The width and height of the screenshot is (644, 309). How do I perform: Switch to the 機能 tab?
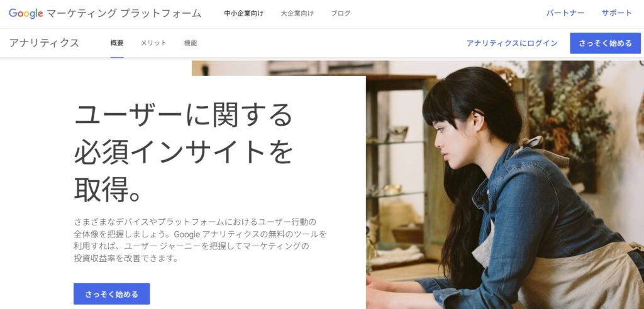(x=191, y=43)
